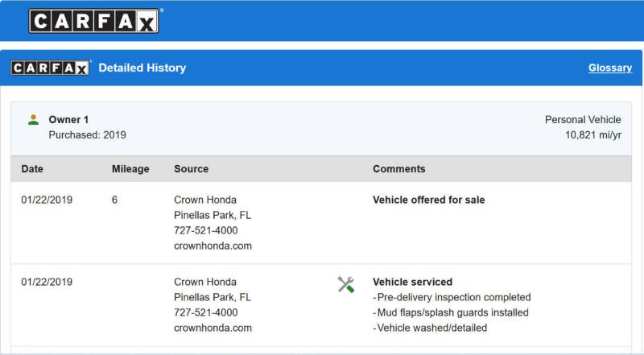The image size is (644, 355).
Task: Click the Detailed History heading
Action: (x=142, y=68)
